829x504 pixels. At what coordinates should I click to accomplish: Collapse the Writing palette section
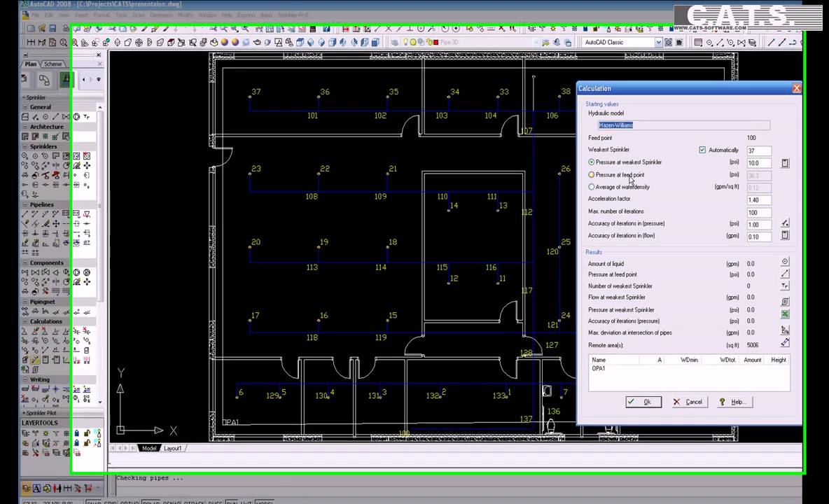25,379
